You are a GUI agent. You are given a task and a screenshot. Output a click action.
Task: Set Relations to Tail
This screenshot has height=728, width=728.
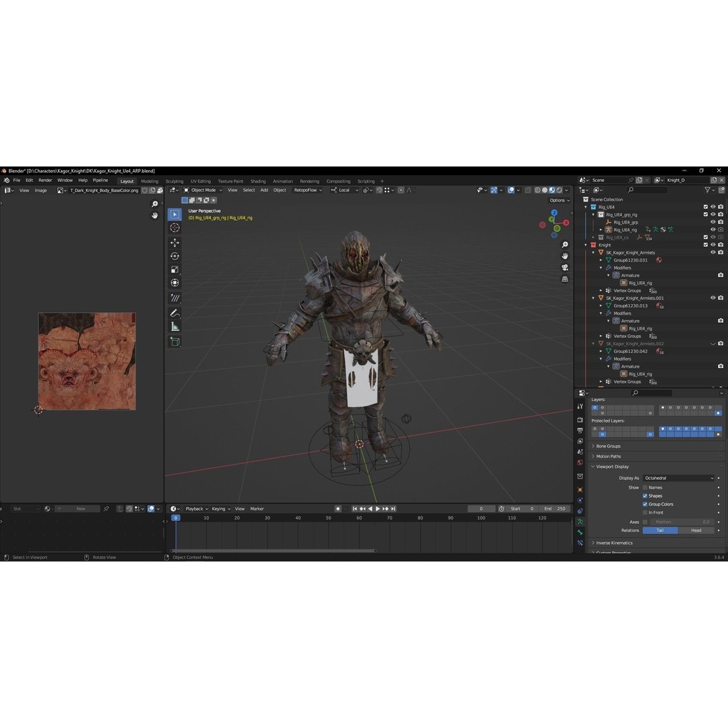(x=660, y=530)
